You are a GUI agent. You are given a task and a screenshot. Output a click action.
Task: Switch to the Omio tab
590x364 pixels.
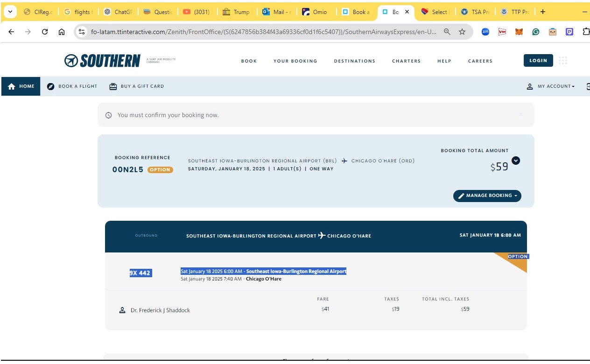tap(316, 12)
